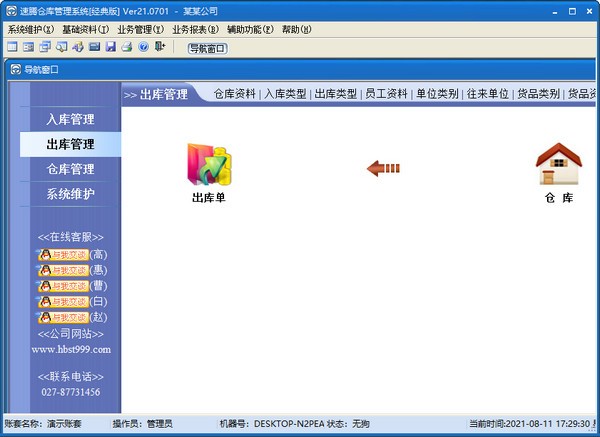Click the cascading windows toolbar icon

click(45, 47)
